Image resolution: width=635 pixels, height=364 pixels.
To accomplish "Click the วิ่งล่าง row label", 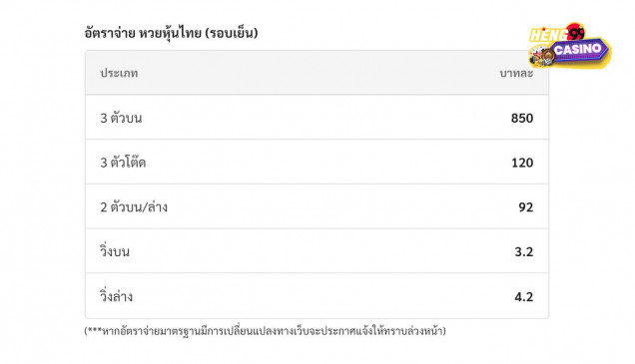I will coord(116,296).
